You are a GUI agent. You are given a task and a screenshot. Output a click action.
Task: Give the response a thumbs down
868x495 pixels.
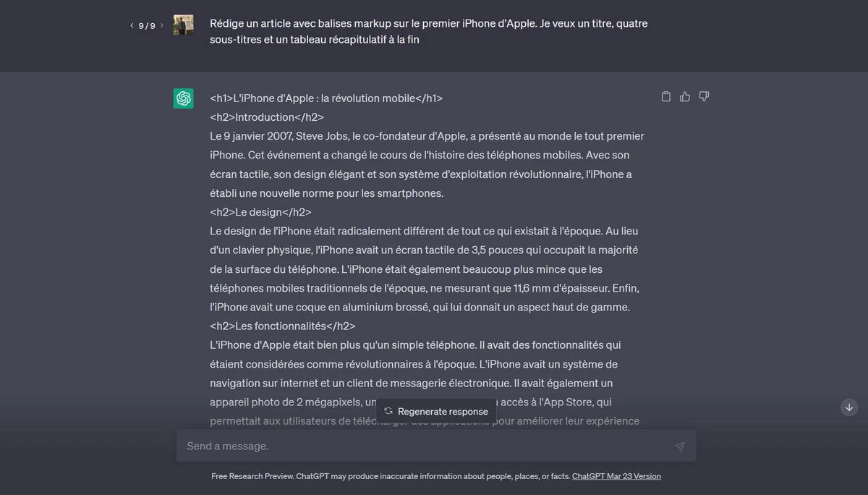(x=704, y=97)
